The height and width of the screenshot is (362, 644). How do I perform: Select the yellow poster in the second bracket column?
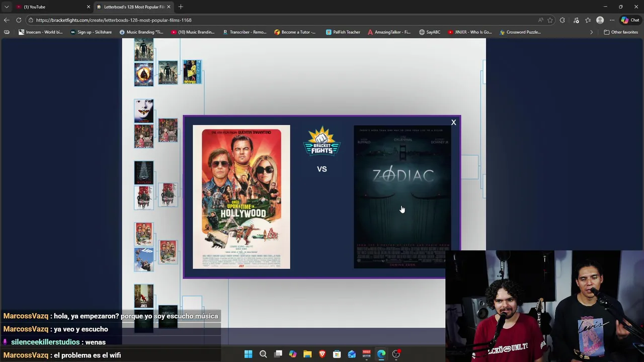[x=192, y=72]
